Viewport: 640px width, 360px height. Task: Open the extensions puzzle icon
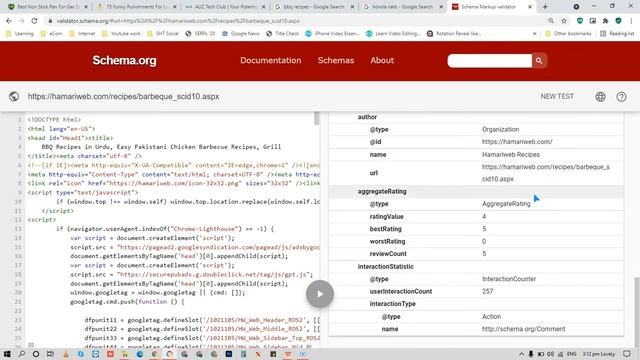[x=606, y=21]
